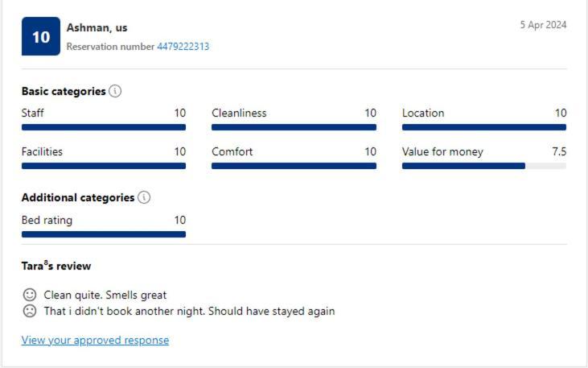Click the Location rating bar

pos(484,127)
